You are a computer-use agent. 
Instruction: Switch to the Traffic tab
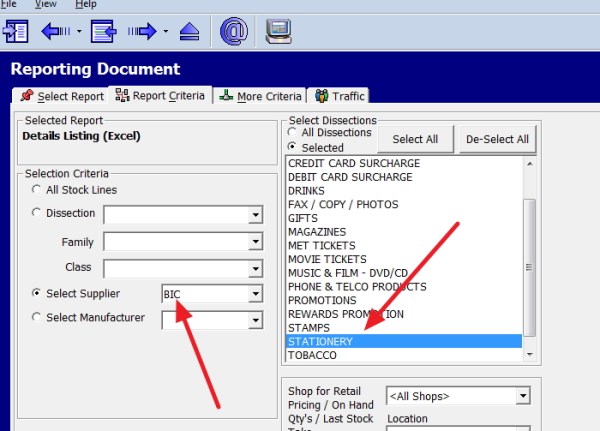(339, 96)
